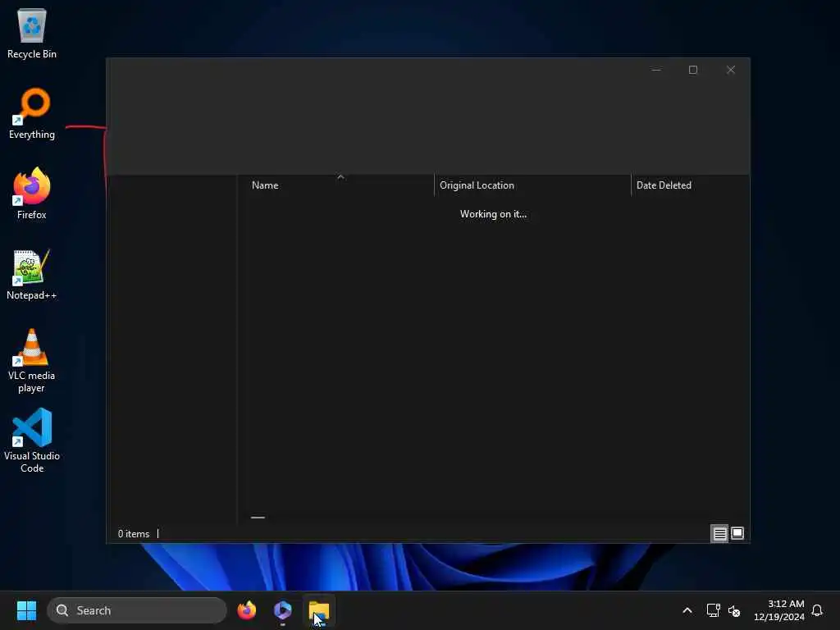Maximize the Recycle Bin window
840x630 pixels.
pos(693,70)
